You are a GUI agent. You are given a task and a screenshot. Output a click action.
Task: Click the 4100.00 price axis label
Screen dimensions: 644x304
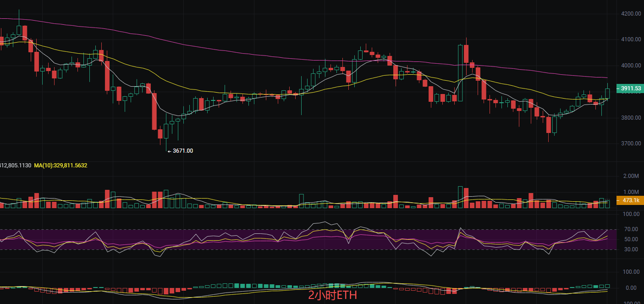point(631,40)
